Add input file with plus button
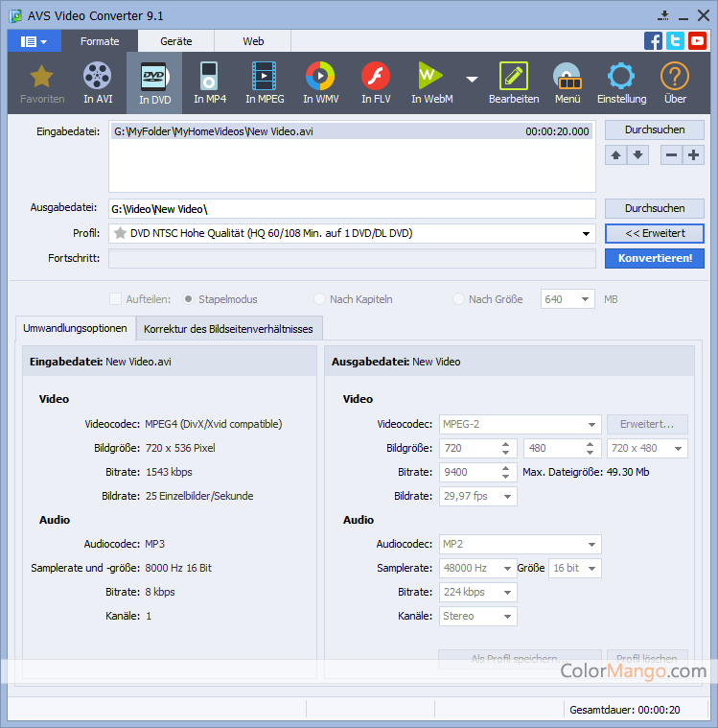Image resolution: width=718 pixels, height=728 pixels. tap(693, 155)
